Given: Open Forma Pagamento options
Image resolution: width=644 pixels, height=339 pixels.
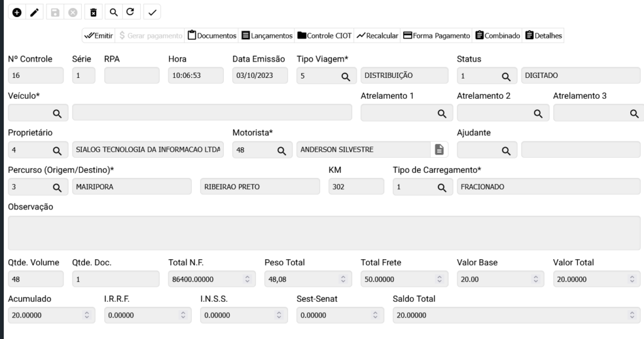Looking at the screenshot, I should [x=436, y=36].
